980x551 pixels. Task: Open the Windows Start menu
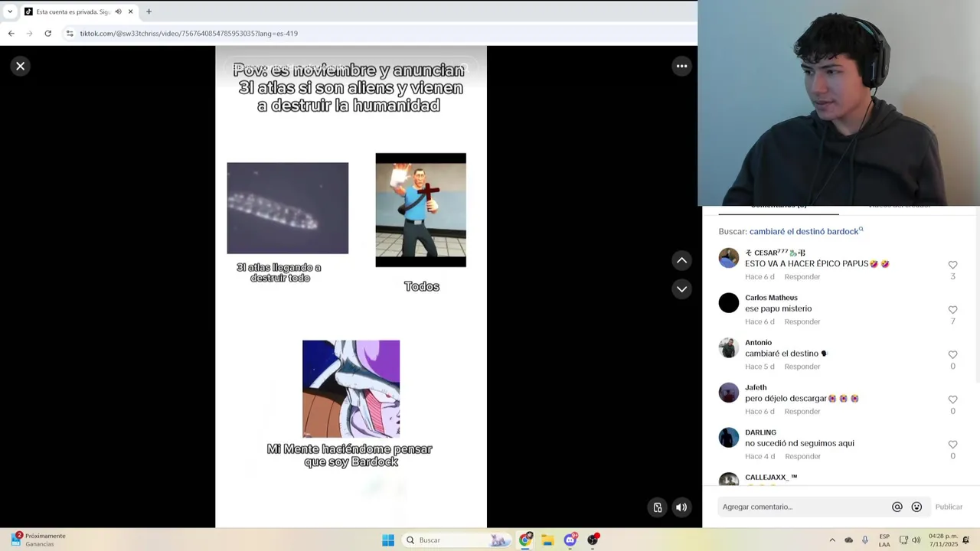pyautogui.click(x=388, y=540)
